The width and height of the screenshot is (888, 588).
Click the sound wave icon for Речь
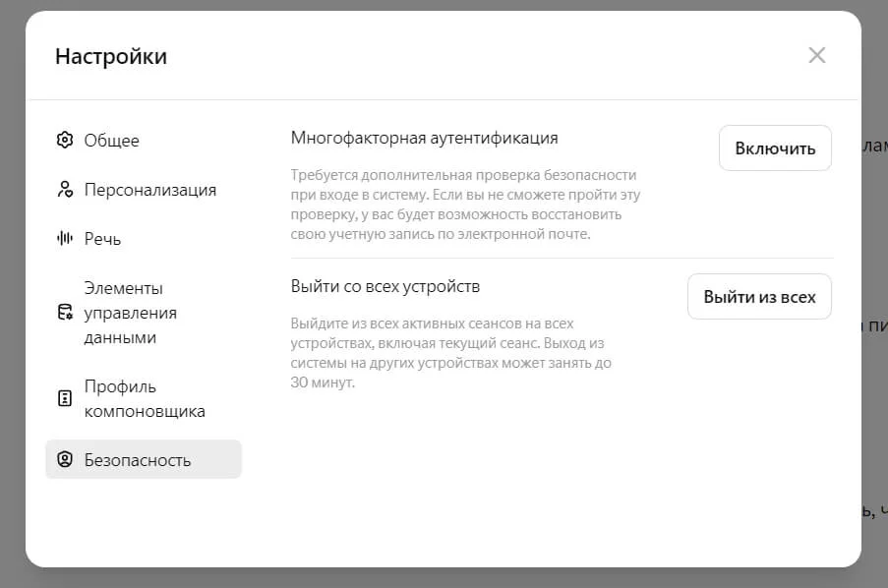[x=65, y=238]
